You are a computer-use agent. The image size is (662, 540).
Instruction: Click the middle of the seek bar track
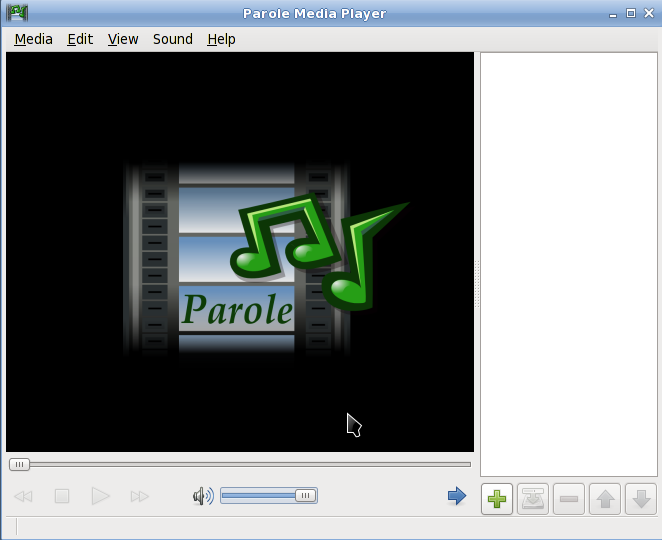pyautogui.click(x=240, y=464)
